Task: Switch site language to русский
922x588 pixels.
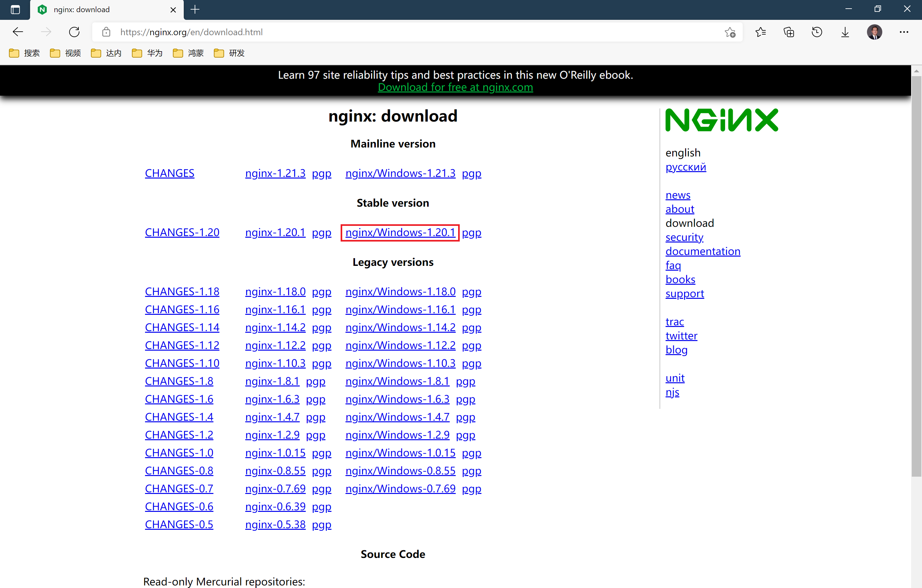Action: pyautogui.click(x=686, y=167)
